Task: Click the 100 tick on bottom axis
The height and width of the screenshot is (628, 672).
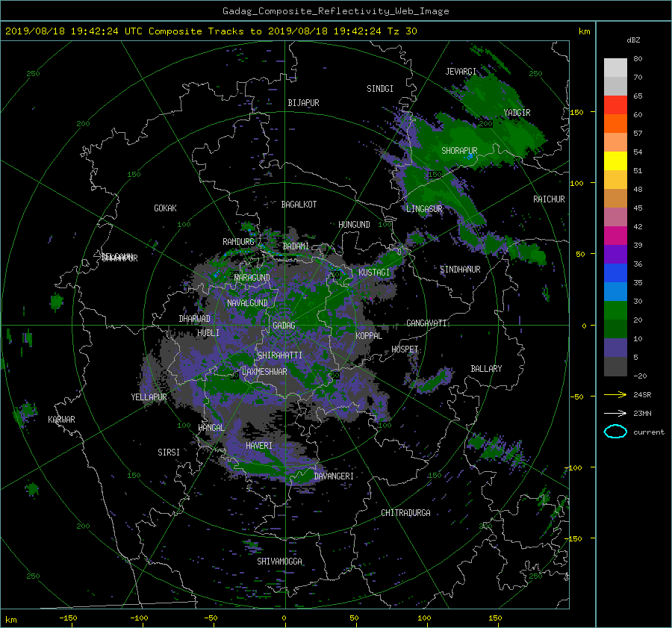Action: click(424, 618)
